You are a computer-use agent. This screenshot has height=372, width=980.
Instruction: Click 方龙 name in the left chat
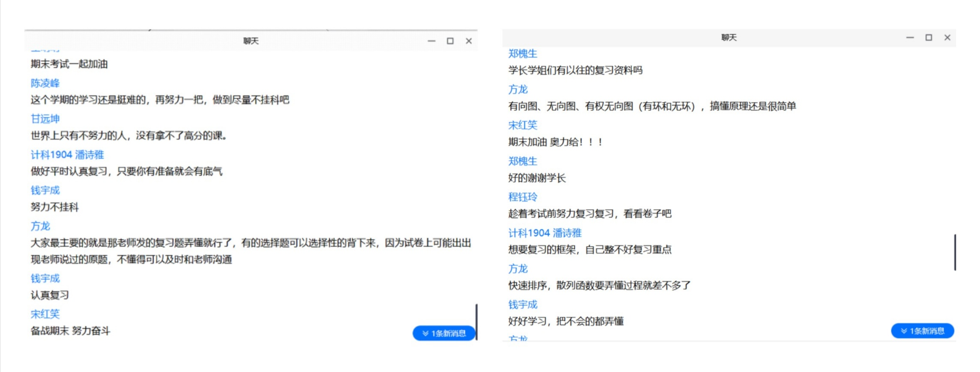(x=40, y=226)
